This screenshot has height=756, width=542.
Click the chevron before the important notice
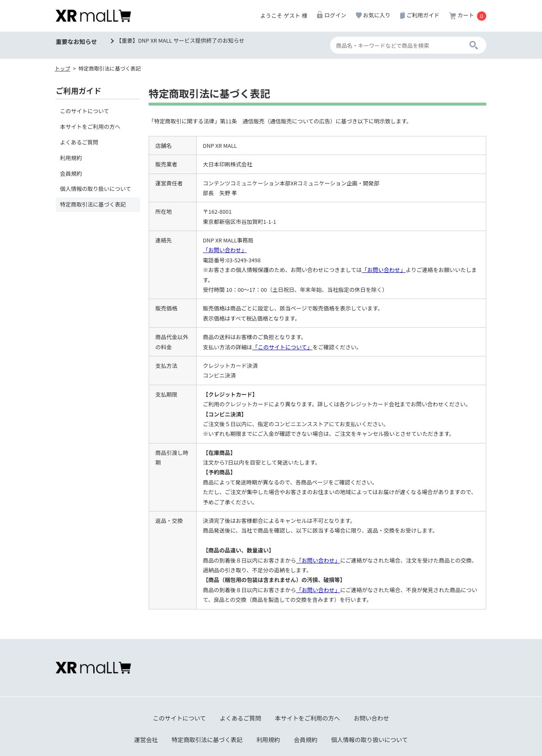112,41
